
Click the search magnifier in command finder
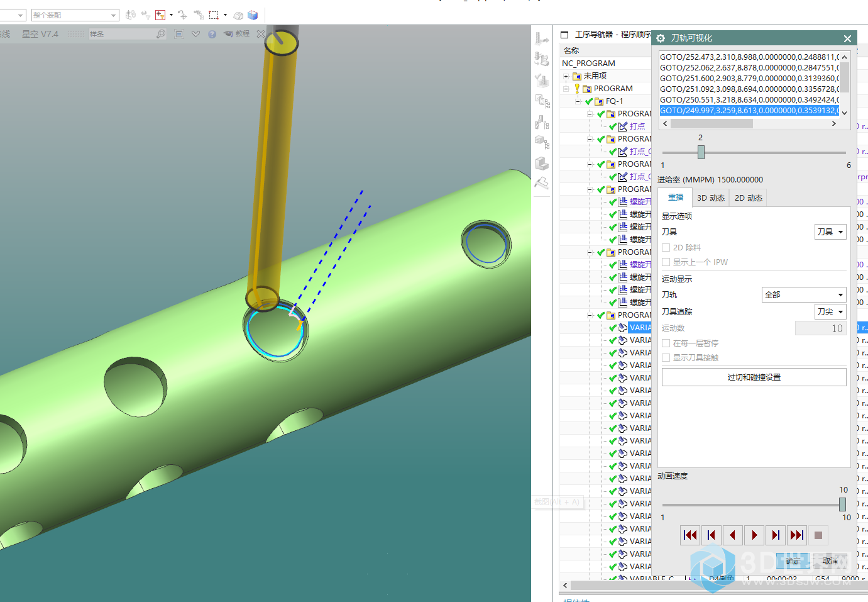pyautogui.click(x=161, y=34)
